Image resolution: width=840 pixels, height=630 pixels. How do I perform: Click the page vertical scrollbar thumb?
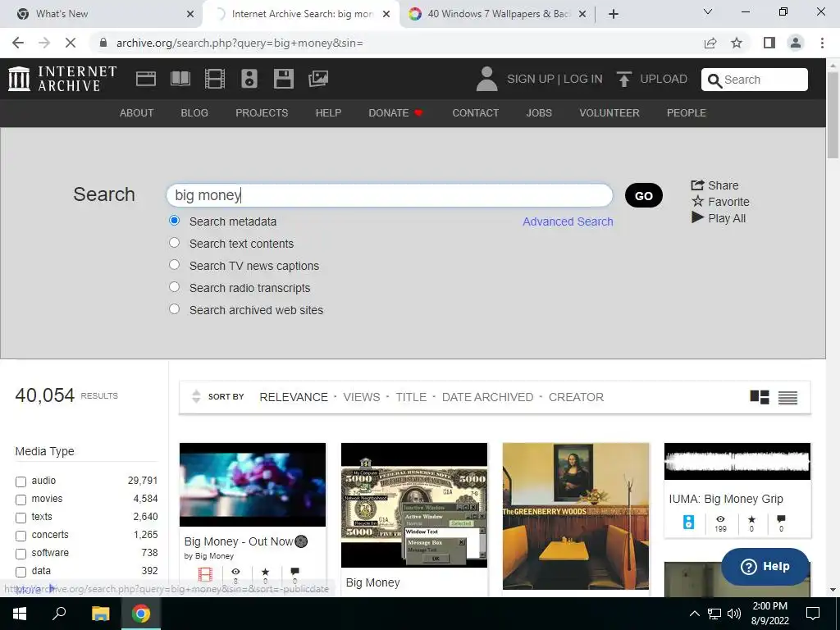pyautogui.click(x=833, y=115)
